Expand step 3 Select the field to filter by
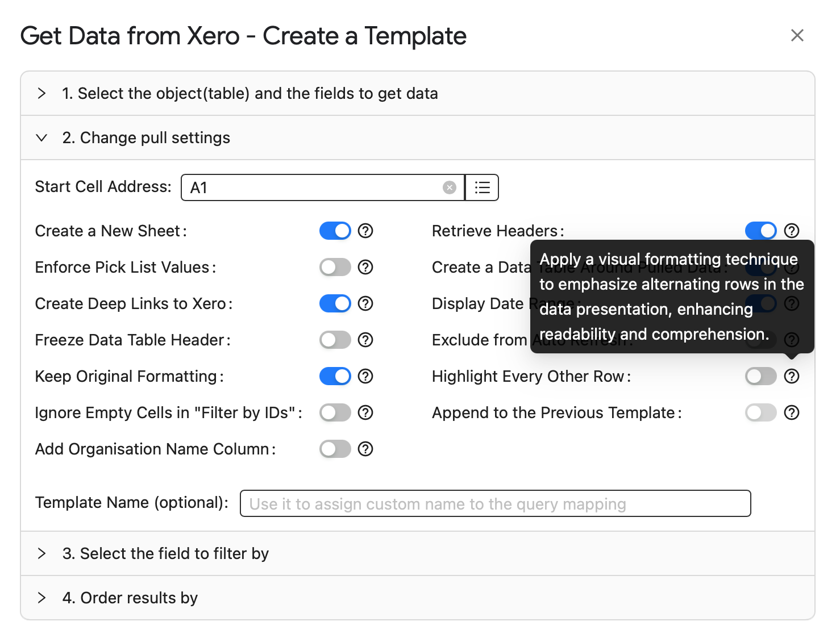 click(418, 553)
